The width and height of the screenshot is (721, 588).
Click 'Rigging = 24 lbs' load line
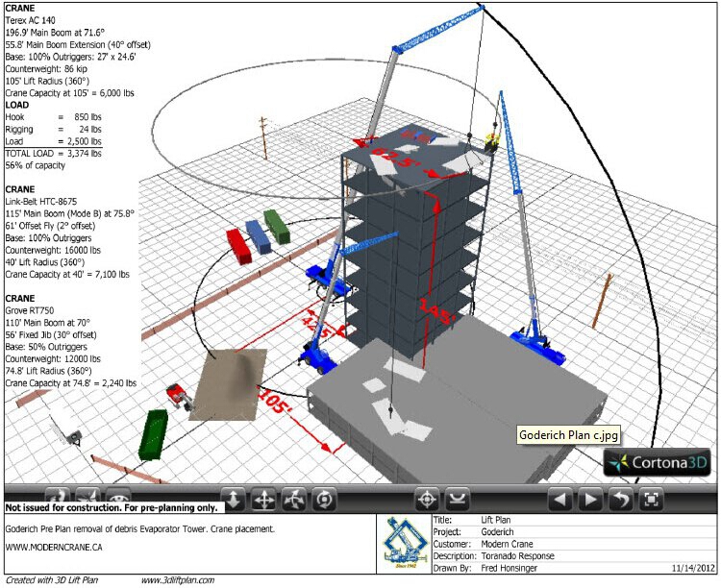coord(53,129)
